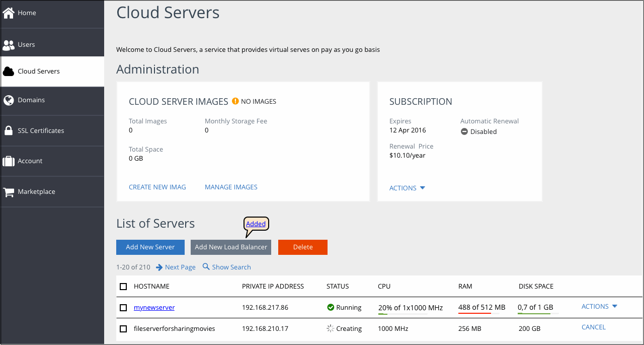
Task: Open the mynewserver hostname link
Action: [154, 307]
